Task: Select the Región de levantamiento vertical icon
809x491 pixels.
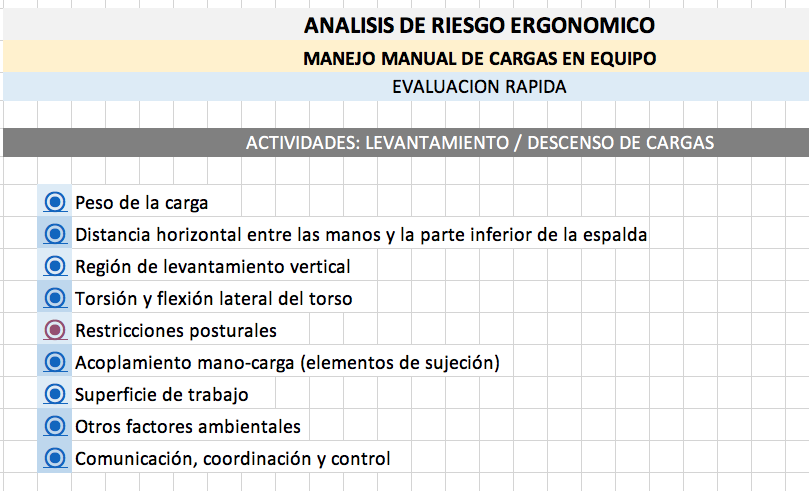Action: click(55, 266)
